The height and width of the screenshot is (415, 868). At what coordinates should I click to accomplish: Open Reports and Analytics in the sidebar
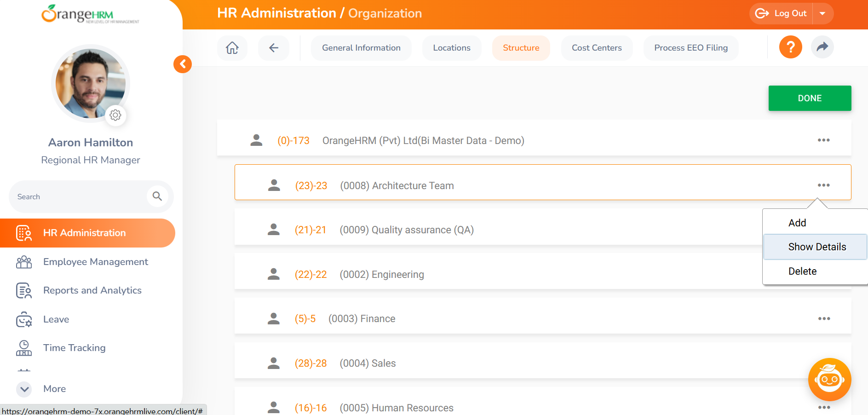click(87, 290)
